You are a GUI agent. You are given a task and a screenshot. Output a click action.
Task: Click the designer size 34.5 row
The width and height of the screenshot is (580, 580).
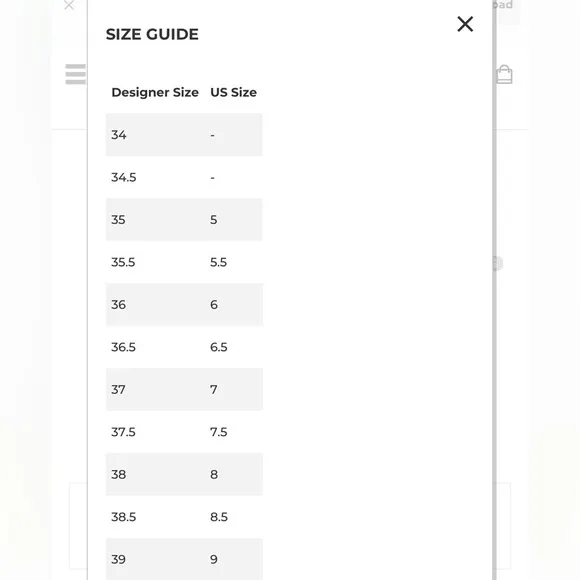coord(184,177)
